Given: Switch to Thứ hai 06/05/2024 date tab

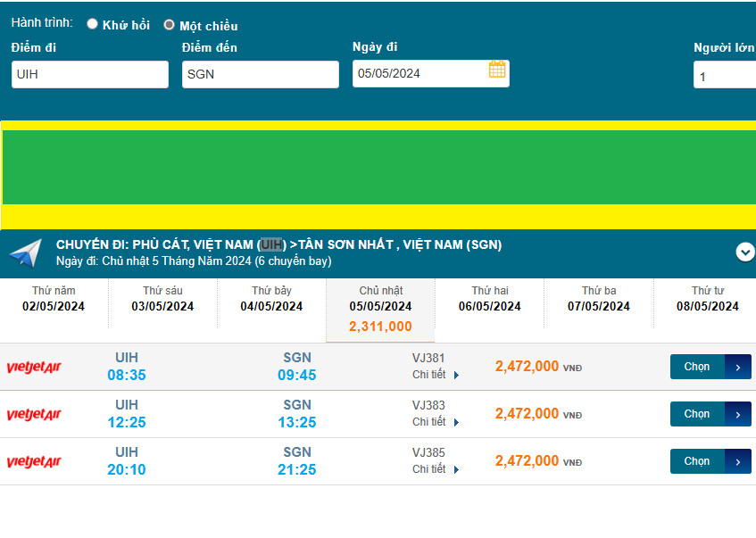Looking at the screenshot, I should [x=489, y=299].
